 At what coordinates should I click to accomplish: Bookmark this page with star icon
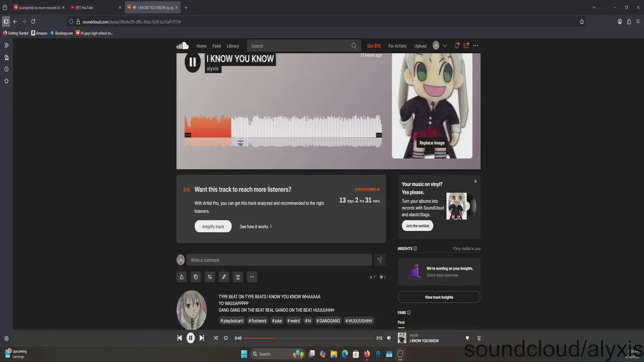(582, 22)
